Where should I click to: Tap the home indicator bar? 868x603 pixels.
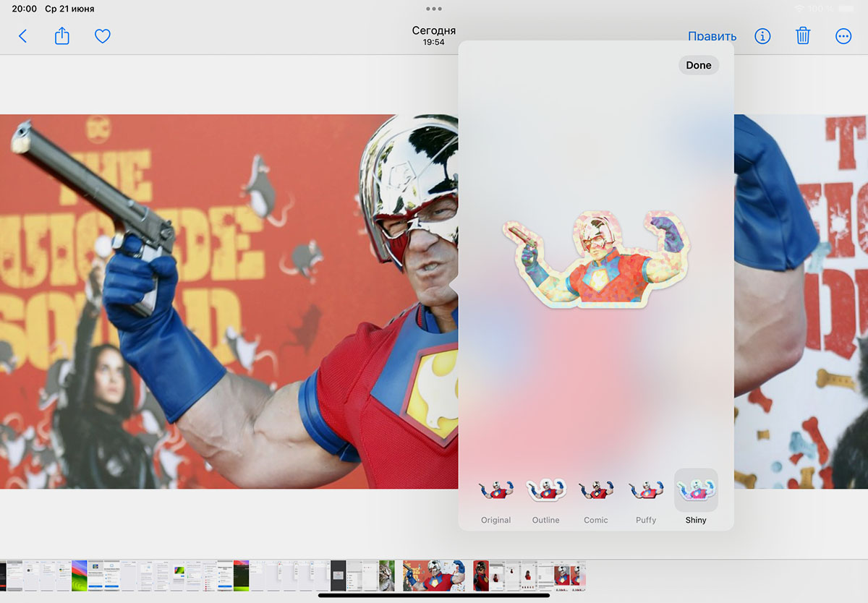(434, 596)
